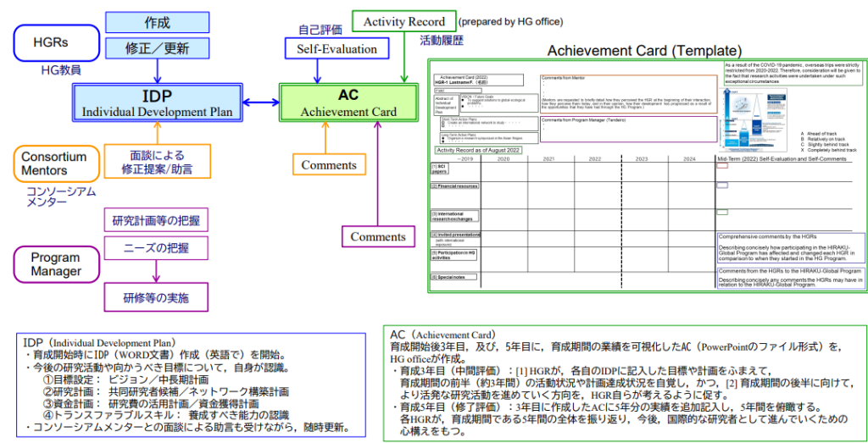Click the 修正／更新 box
The width and height of the screenshot is (868, 443).
(x=157, y=49)
